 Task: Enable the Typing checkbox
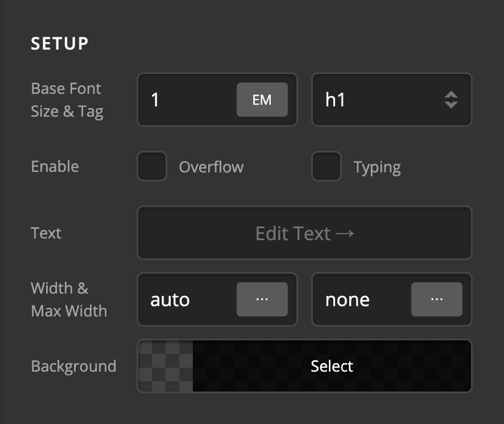click(x=326, y=167)
